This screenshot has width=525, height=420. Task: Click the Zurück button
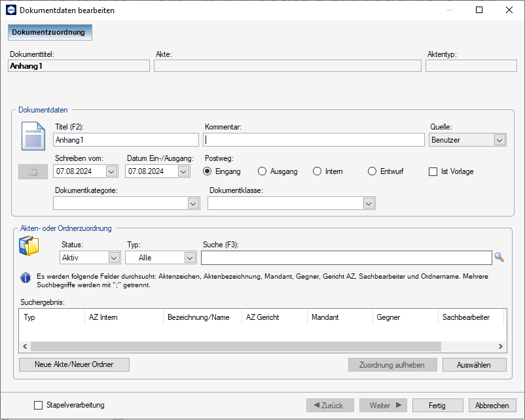(x=330, y=405)
